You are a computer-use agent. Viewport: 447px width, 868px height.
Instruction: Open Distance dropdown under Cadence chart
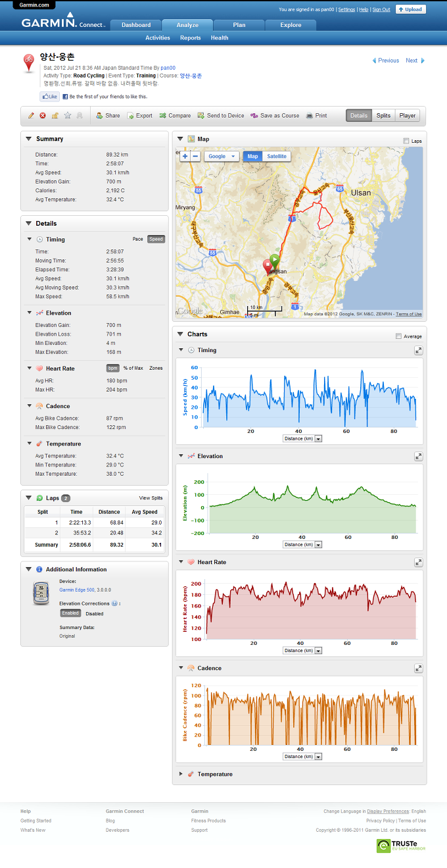[302, 756]
